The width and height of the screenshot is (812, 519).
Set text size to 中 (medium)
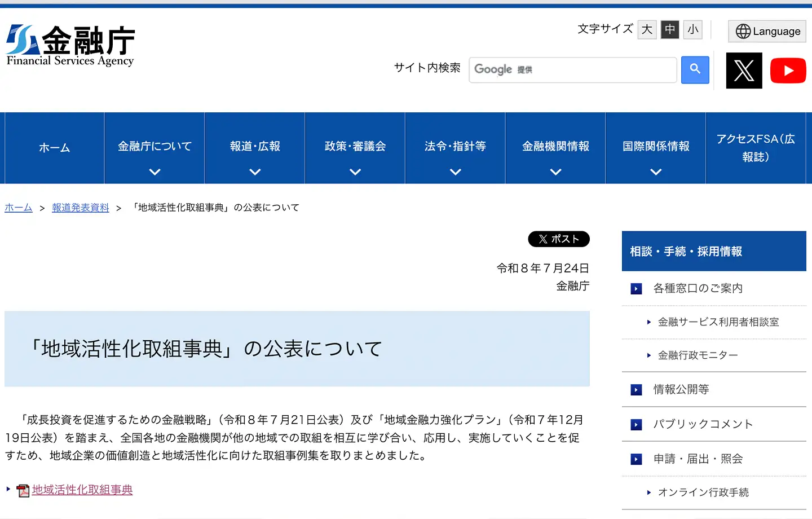click(670, 29)
